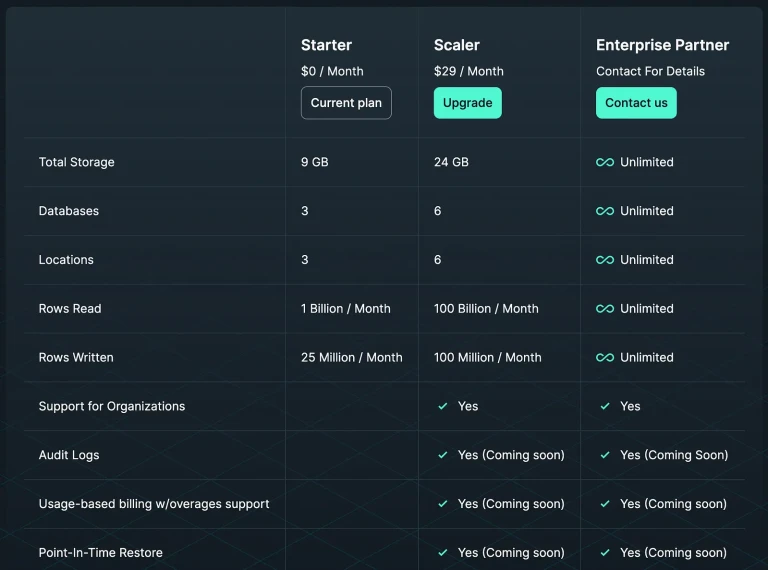Click Enterprise checkmark for Point-In-Time Restore
The image size is (768, 570).
coord(605,552)
